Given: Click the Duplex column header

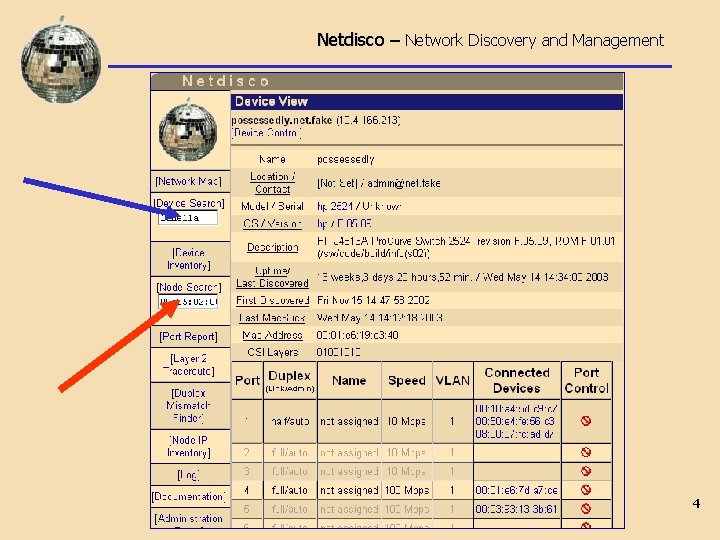Looking at the screenshot, I should (x=290, y=381).
